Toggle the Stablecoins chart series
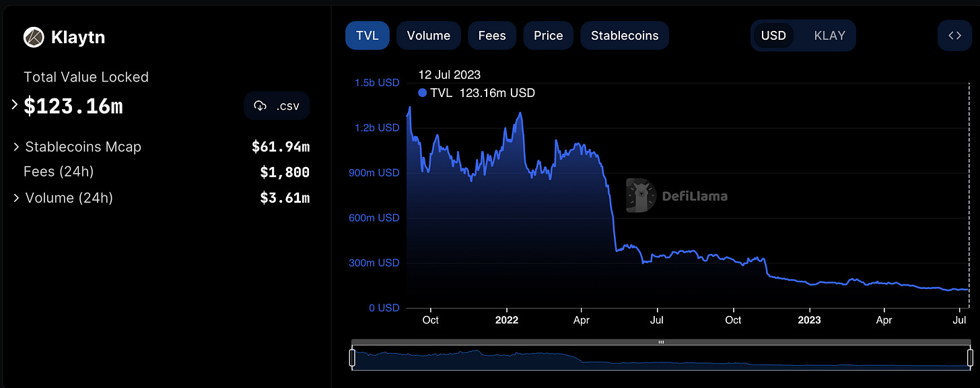Viewport: 980px width, 388px height. [625, 36]
